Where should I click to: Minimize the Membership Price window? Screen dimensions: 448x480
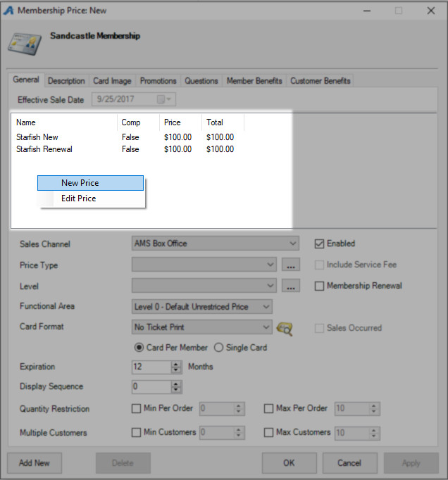click(367, 11)
